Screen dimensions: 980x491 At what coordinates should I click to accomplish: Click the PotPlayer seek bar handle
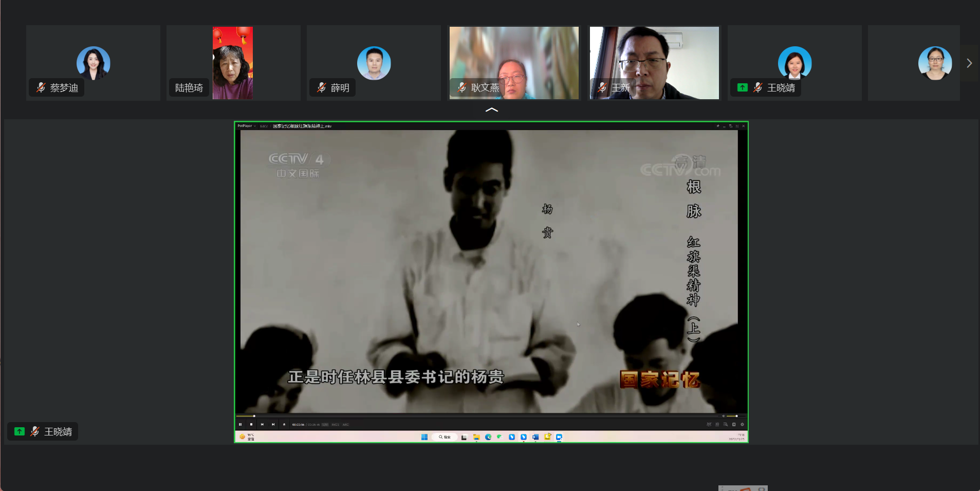point(254,416)
